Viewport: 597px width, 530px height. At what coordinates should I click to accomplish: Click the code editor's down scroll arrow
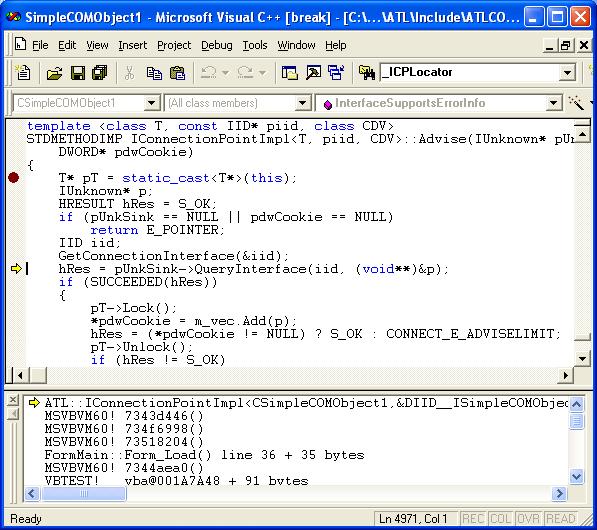pyautogui.click(x=582, y=358)
